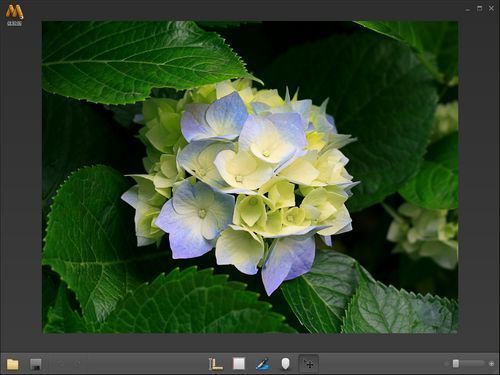500x375 pixels.
Task: Select the white square canvas tool
Action: pyautogui.click(x=239, y=363)
